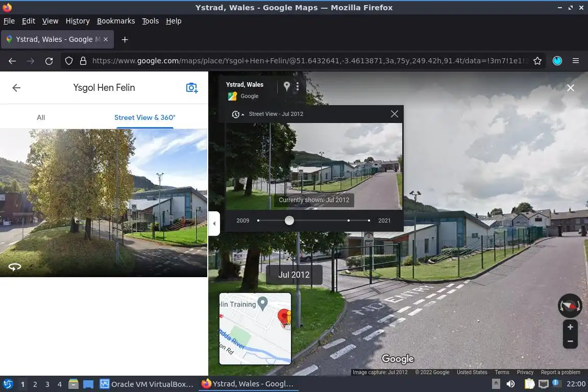Screen dimensions: 588x392
Task: Switch to the All photos tab
Action: point(41,117)
